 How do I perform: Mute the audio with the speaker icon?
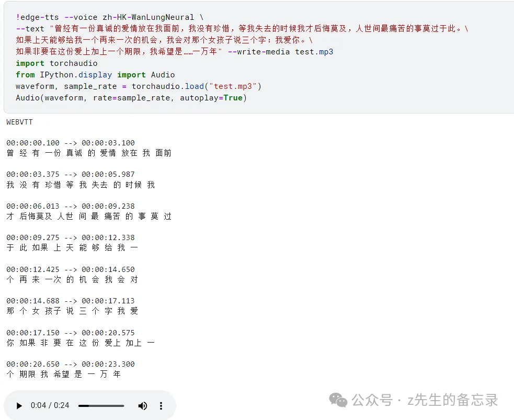click(x=142, y=405)
